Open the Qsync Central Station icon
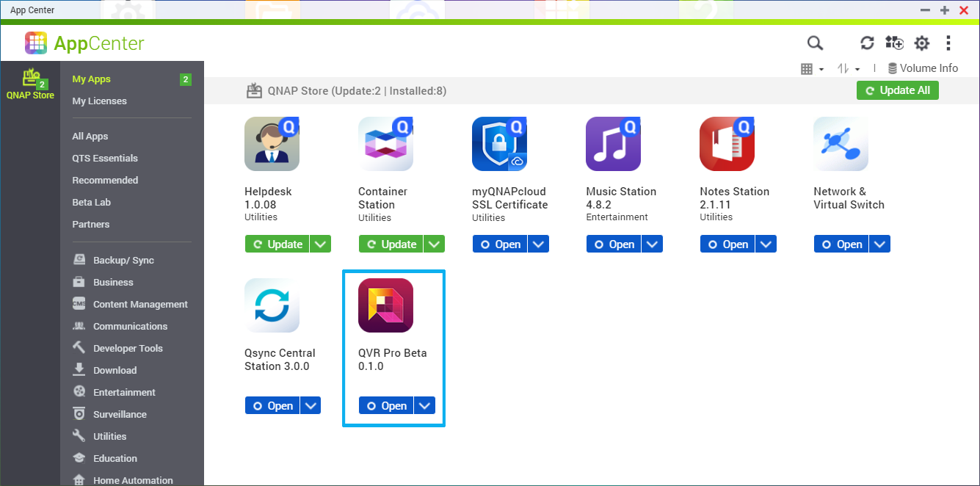 click(x=272, y=305)
